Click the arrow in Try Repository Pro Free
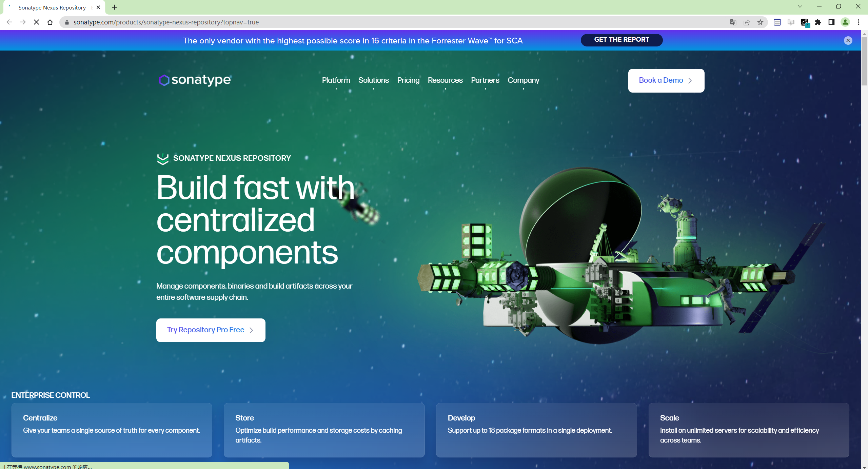Viewport: 868px width, 469px height. coord(251,330)
